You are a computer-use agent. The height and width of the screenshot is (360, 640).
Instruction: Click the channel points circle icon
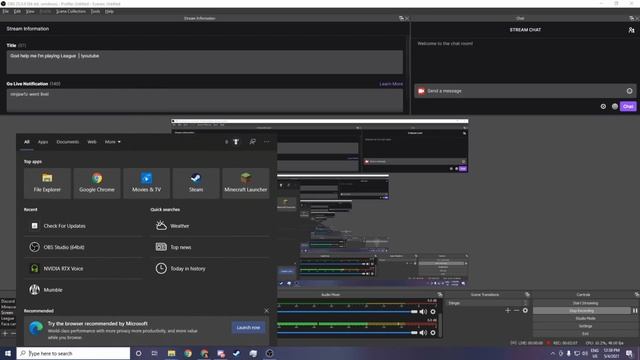tap(615, 107)
